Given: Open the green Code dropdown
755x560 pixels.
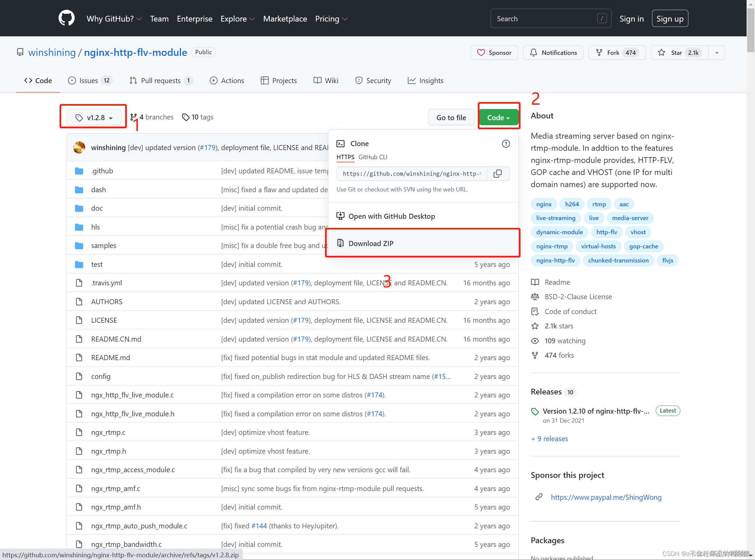Looking at the screenshot, I should click(498, 117).
